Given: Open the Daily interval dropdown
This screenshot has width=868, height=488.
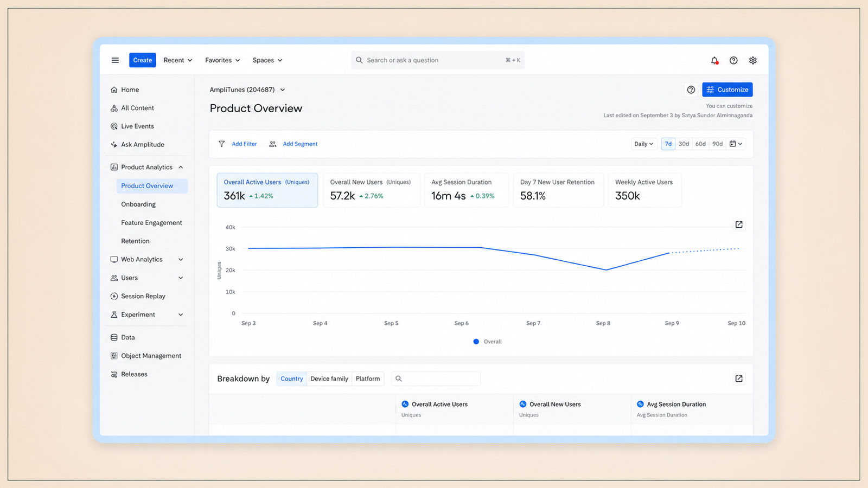Looking at the screenshot, I should [x=644, y=144].
